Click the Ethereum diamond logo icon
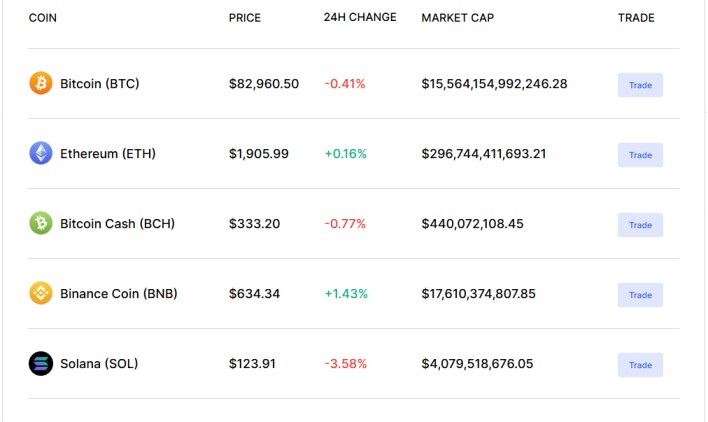This screenshot has width=708, height=422. point(40,153)
